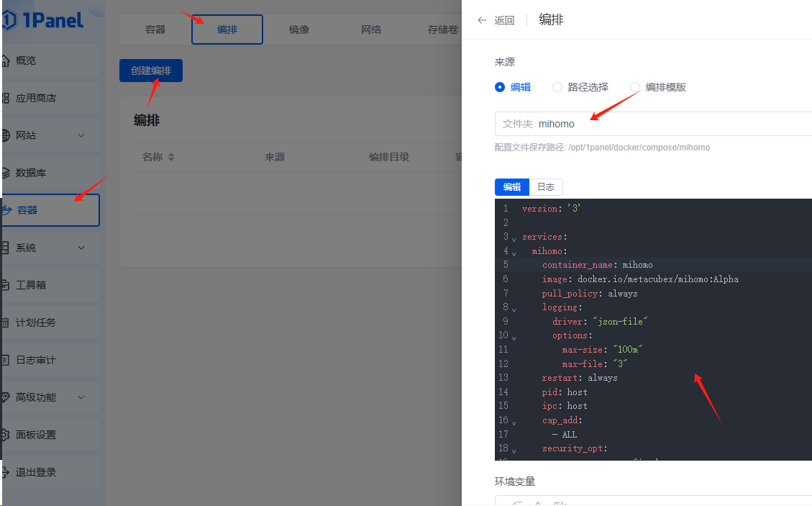This screenshot has height=506, width=812.
Task: Click the globe icon next to 网站
Action: 6,135
